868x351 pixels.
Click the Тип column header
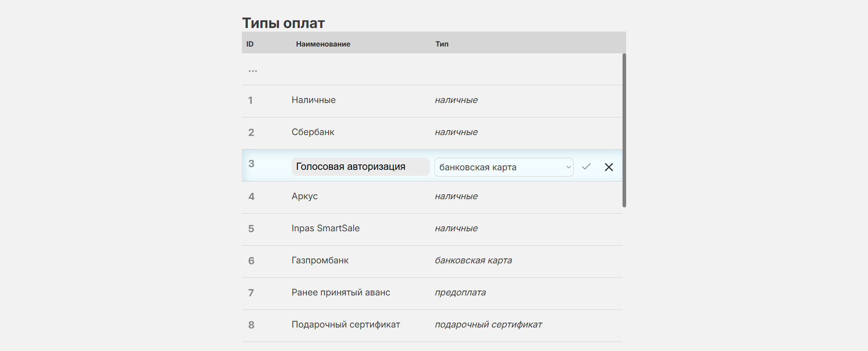[x=442, y=44]
